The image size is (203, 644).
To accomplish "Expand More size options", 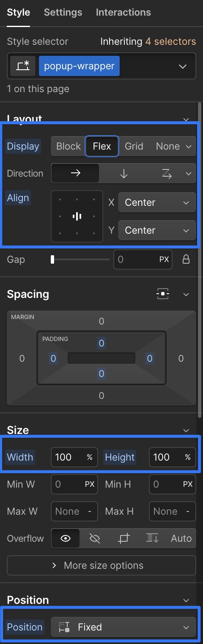I will (x=101, y=565).
